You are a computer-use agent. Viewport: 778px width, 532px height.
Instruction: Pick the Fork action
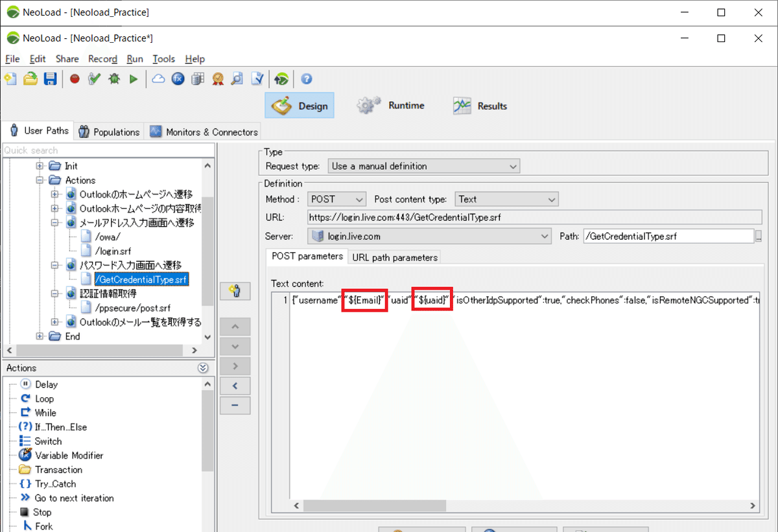(x=44, y=526)
